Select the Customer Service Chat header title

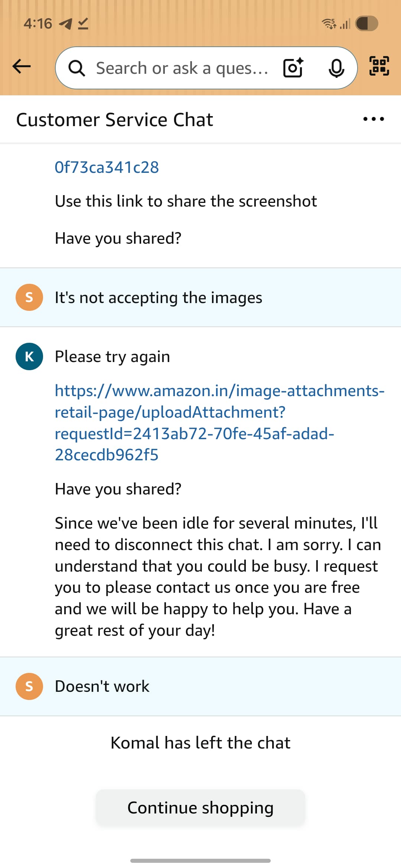(114, 119)
